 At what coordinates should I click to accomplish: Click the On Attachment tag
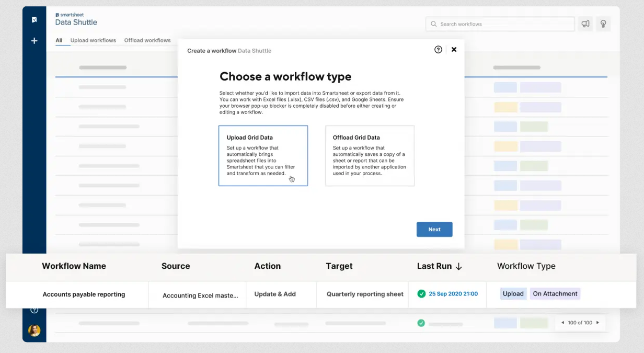[555, 294]
